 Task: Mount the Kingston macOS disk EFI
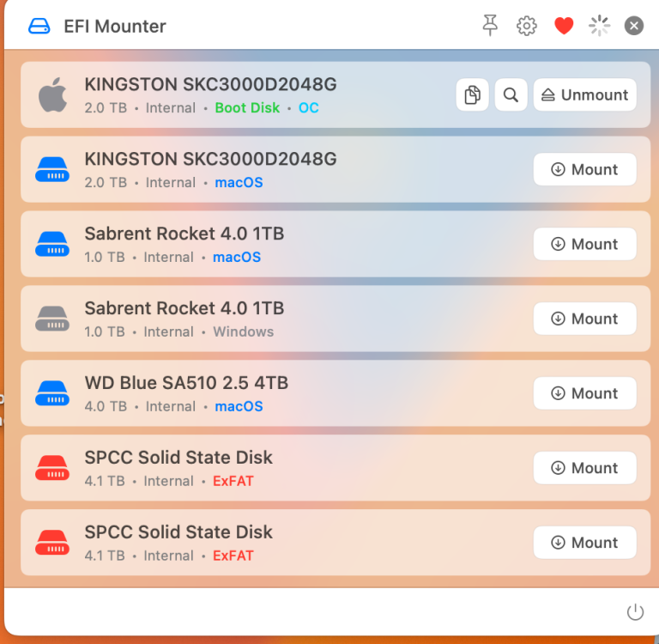(x=584, y=169)
